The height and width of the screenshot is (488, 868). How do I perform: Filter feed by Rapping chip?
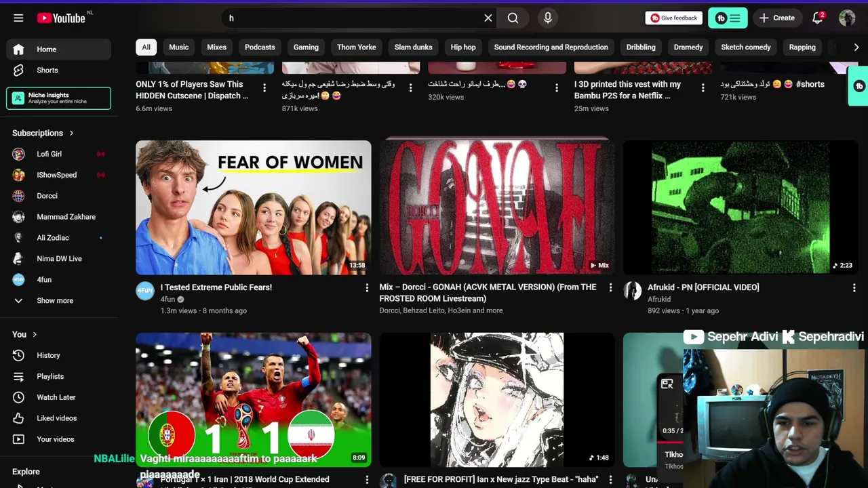(x=802, y=47)
